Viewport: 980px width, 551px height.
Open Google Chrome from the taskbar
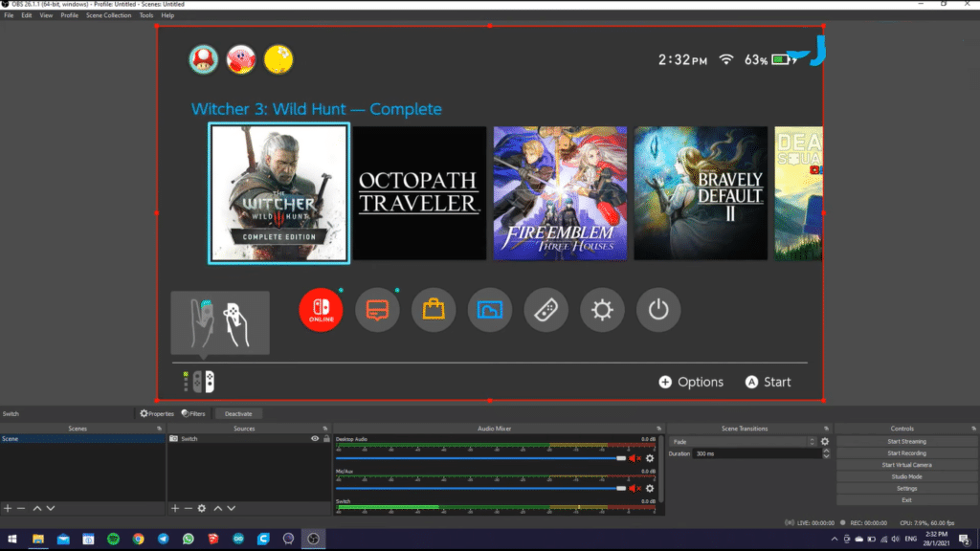point(138,540)
